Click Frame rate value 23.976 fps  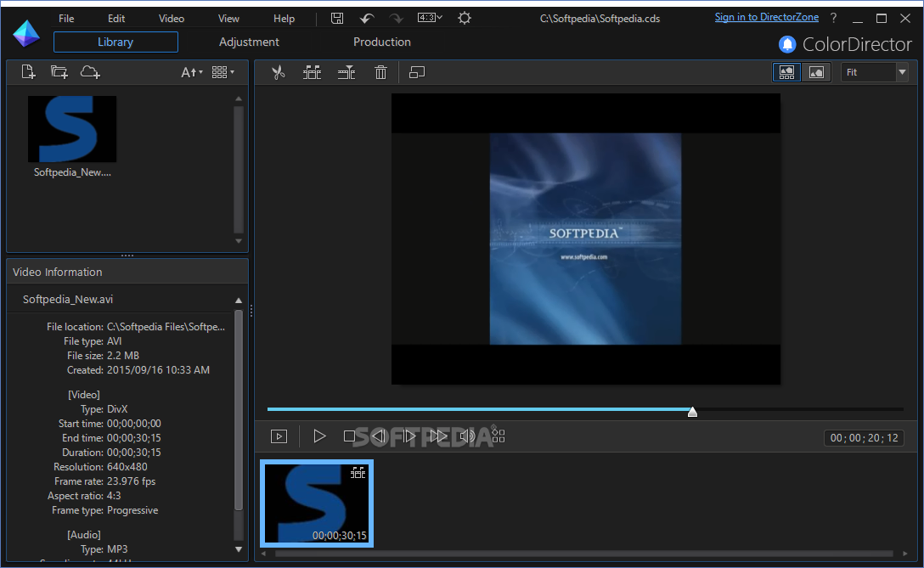coord(131,481)
